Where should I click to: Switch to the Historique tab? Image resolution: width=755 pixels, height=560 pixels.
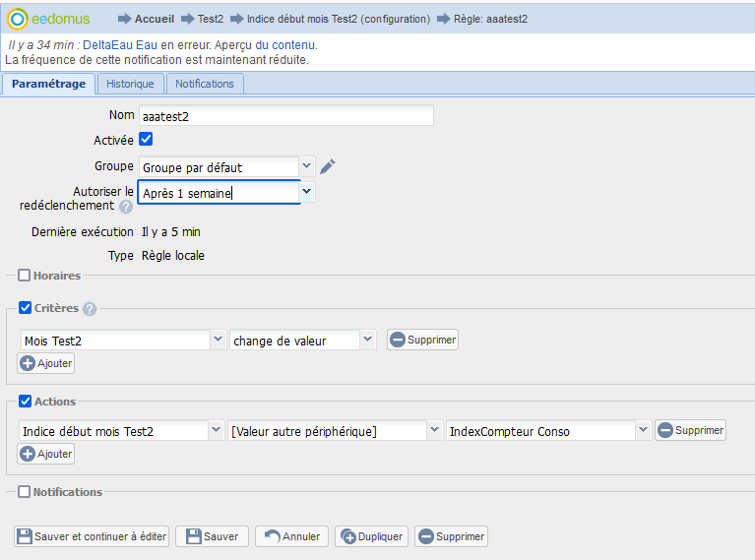point(130,84)
